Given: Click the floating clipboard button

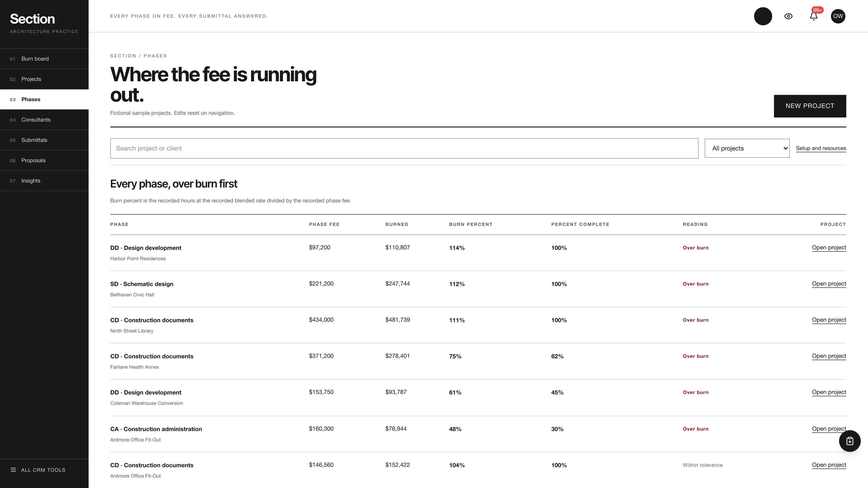Looking at the screenshot, I should tap(849, 441).
